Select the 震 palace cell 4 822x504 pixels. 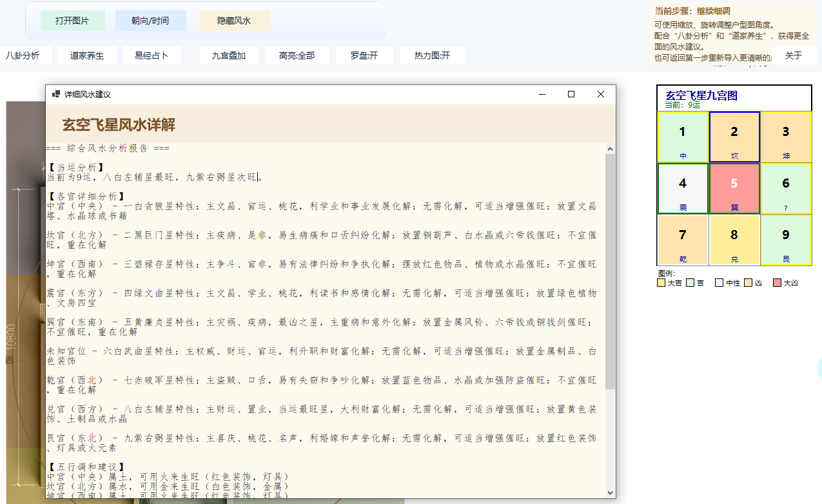(x=683, y=188)
